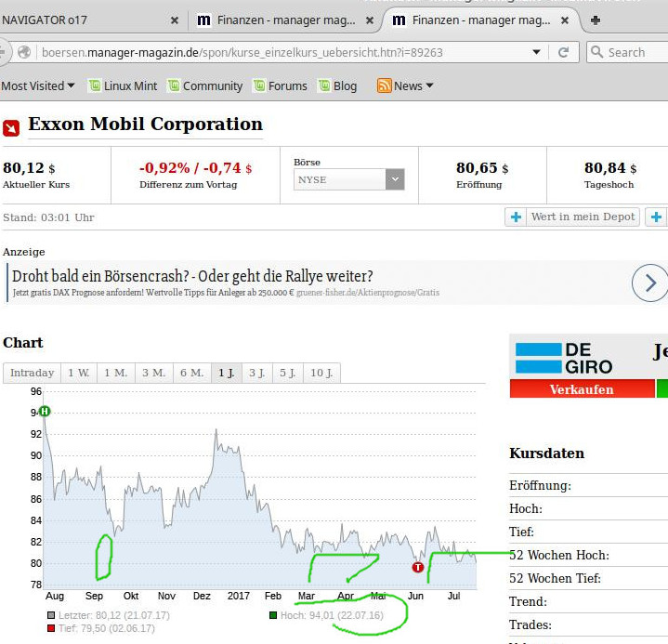Click the -0,92% / -0,74 $ difference value

[195, 168]
